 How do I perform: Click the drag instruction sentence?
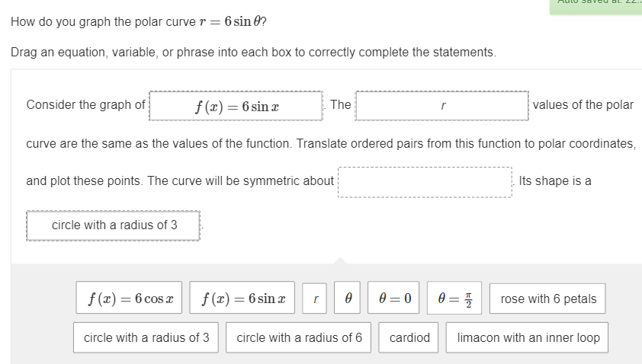(x=253, y=53)
